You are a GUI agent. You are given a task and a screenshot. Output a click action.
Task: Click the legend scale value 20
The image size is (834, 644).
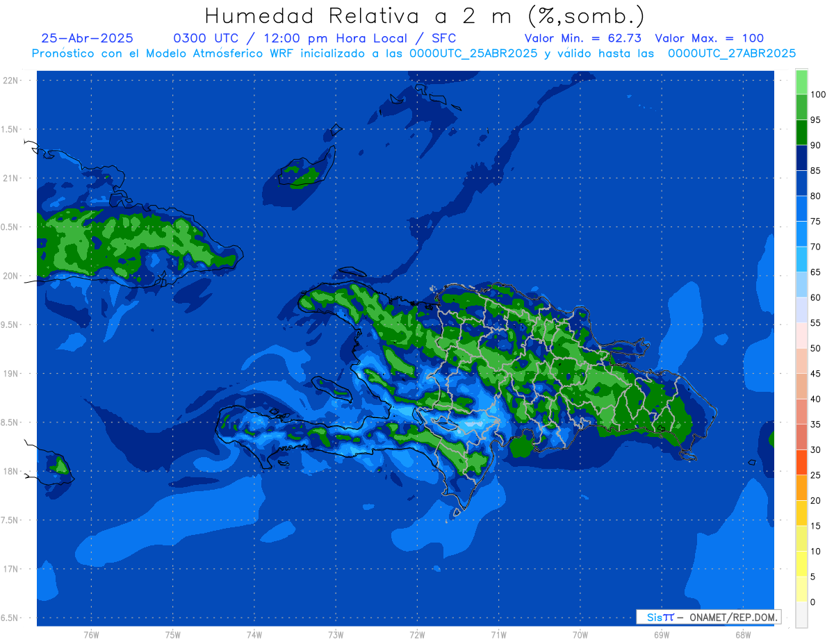[816, 500]
